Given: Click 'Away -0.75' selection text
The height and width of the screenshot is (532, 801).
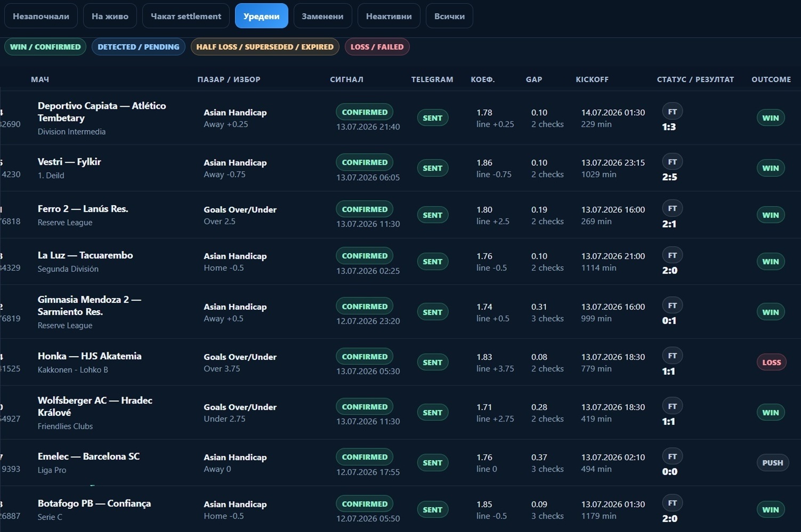Looking at the screenshot, I should coord(224,174).
